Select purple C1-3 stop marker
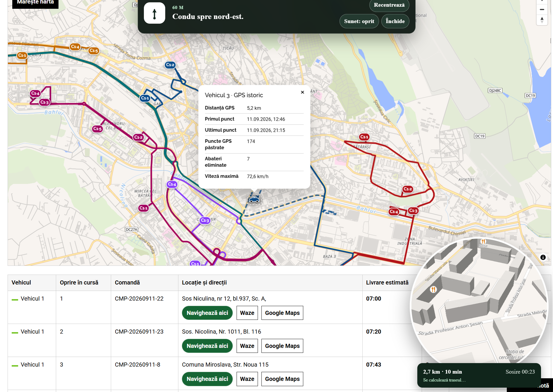This screenshot has width=553, height=392. (x=205, y=220)
